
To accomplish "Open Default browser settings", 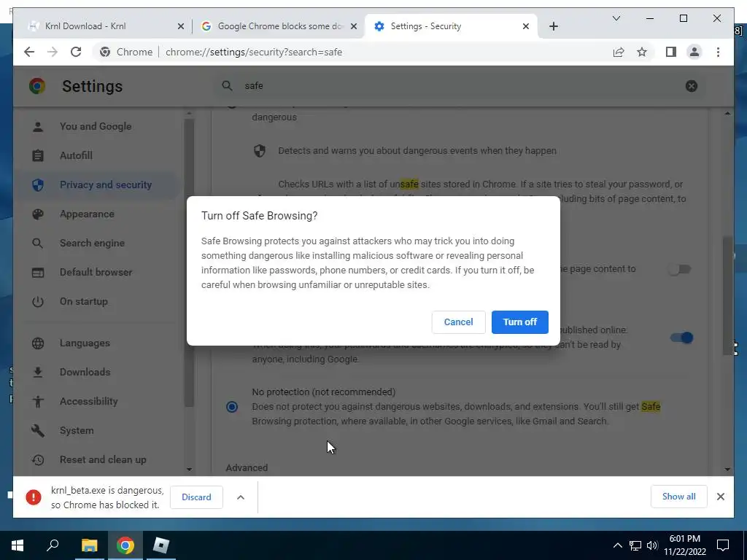I will coord(96,272).
